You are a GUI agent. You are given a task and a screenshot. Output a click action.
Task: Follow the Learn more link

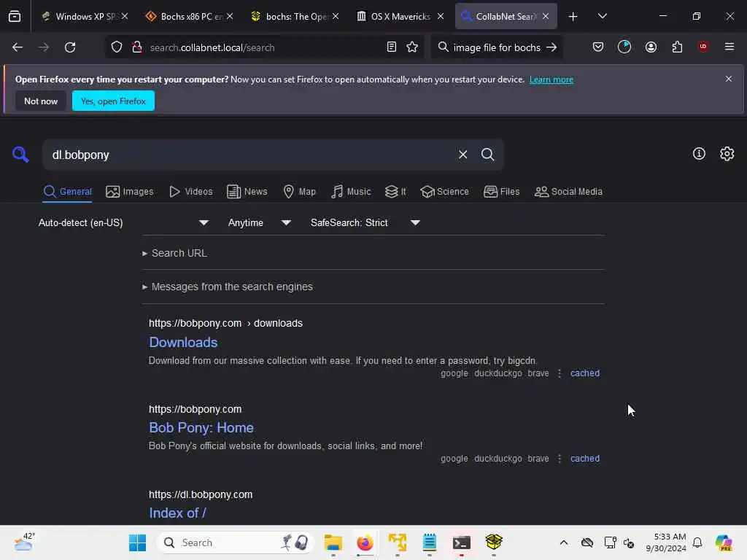tap(551, 79)
